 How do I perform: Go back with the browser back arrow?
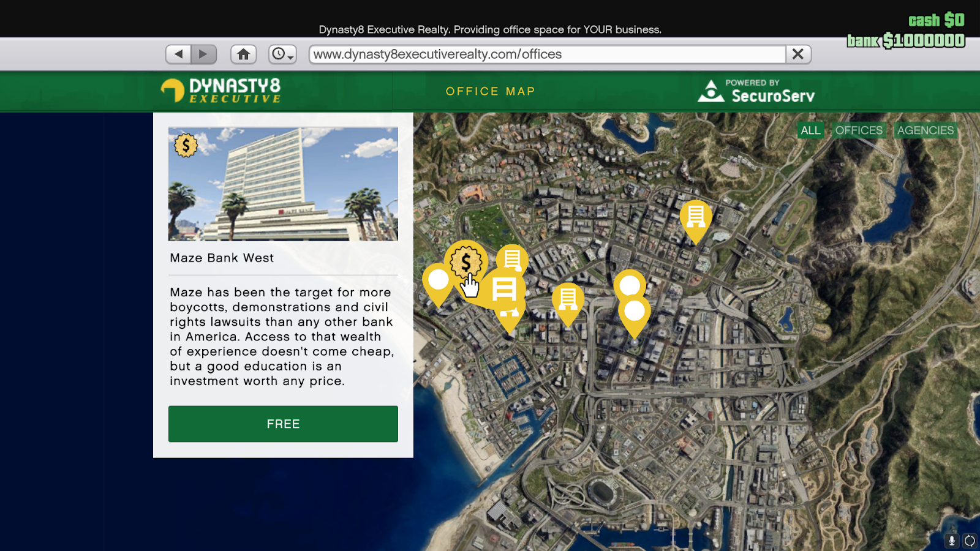click(178, 54)
